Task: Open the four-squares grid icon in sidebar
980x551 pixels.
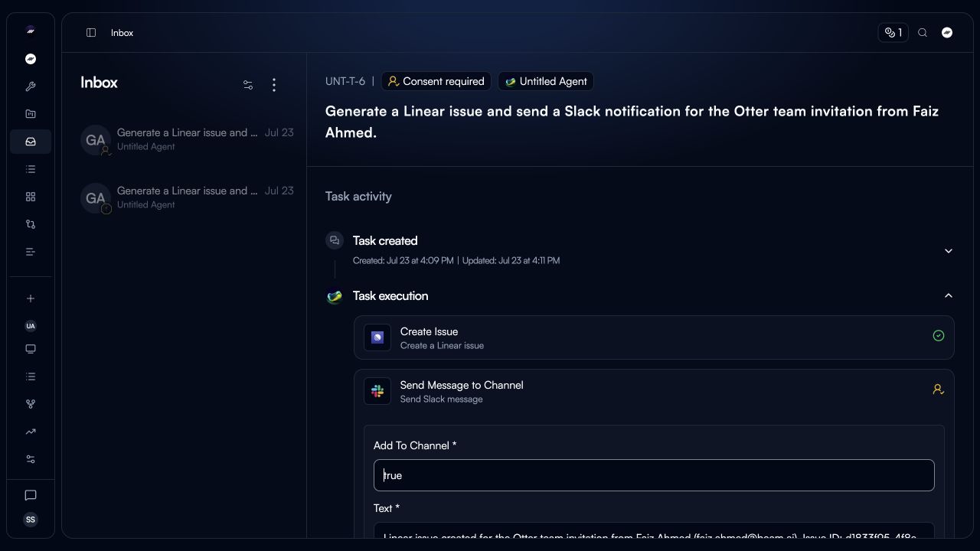Action: [x=31, y=197]
